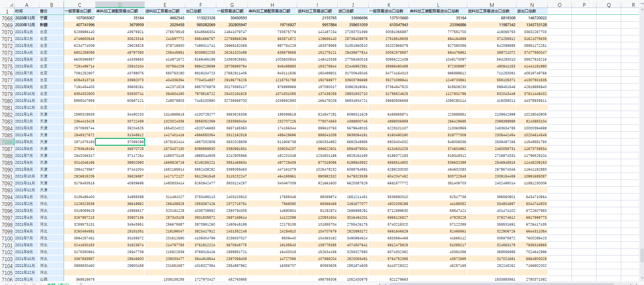Click cell with value 40939695

[x=120, y=183]
